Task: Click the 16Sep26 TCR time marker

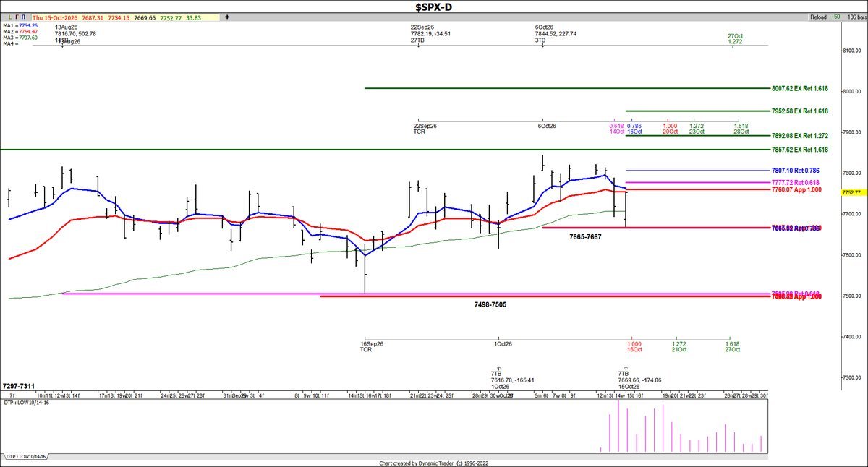Action: [371, 346]
